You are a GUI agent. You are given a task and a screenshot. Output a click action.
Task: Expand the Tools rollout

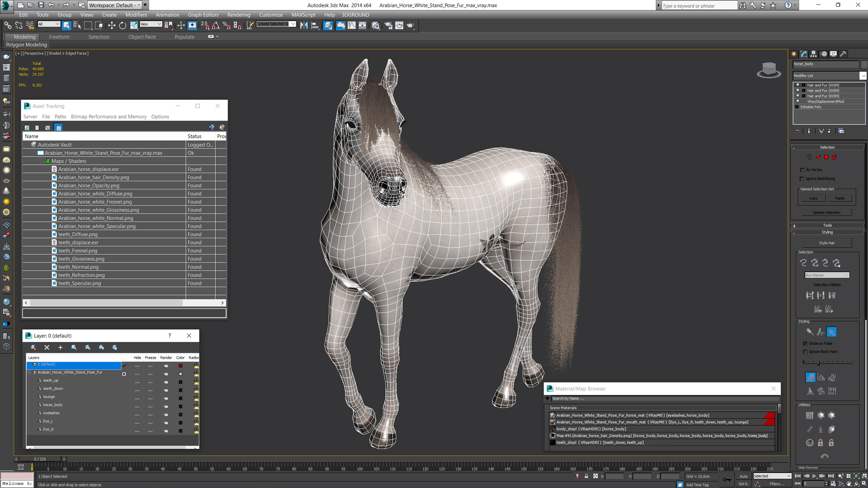[827, 225]
